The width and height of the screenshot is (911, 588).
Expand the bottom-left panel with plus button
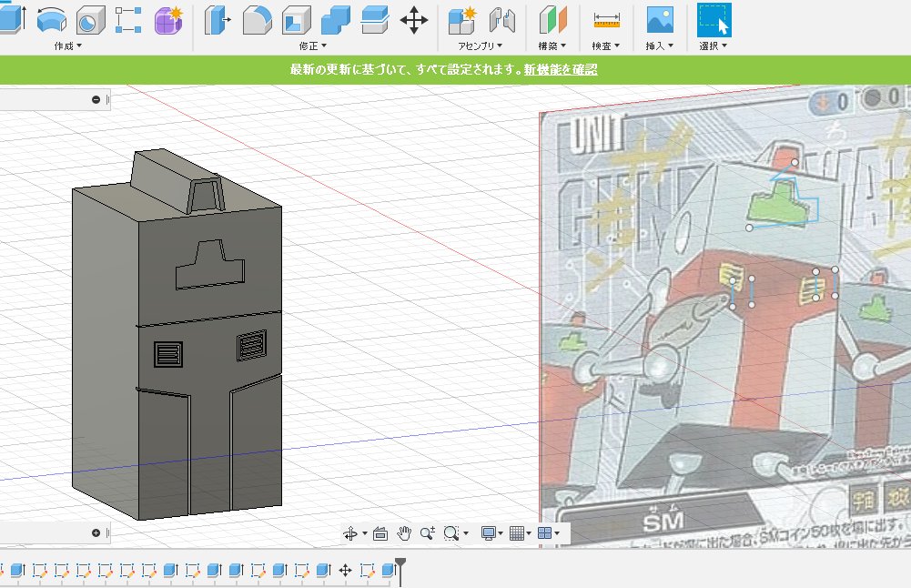tap(96, 532)
